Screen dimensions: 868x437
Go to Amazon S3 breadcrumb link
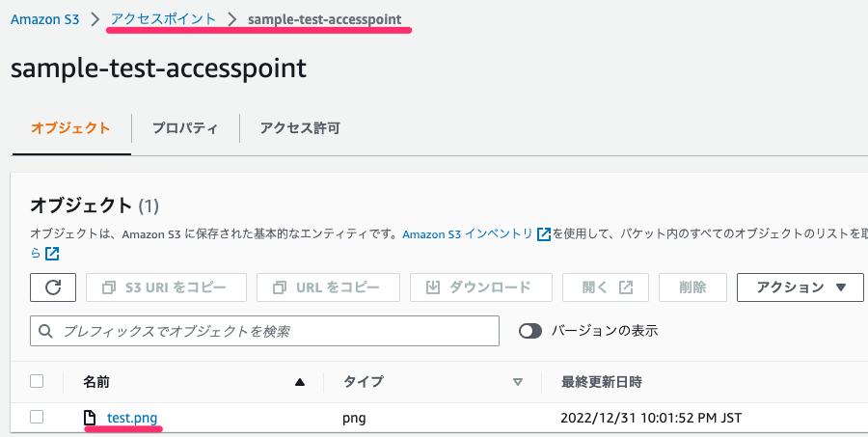point(44,19)
